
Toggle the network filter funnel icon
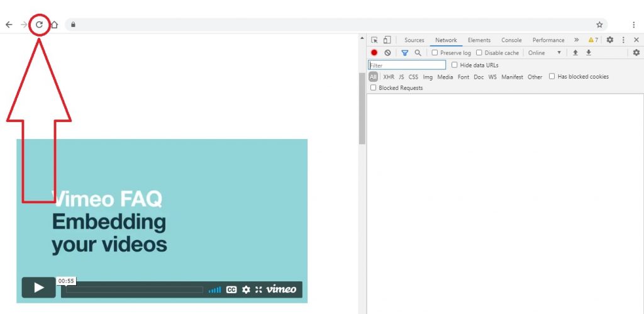click(x=404, y=53)
